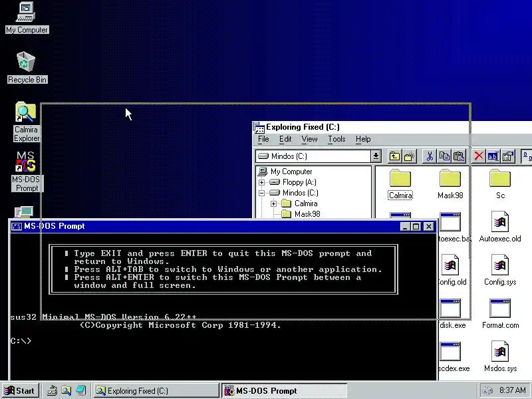This screenshot has width=532, height=399.
Task: Open the Tools menu in Explorer
Action: (336, 139)
